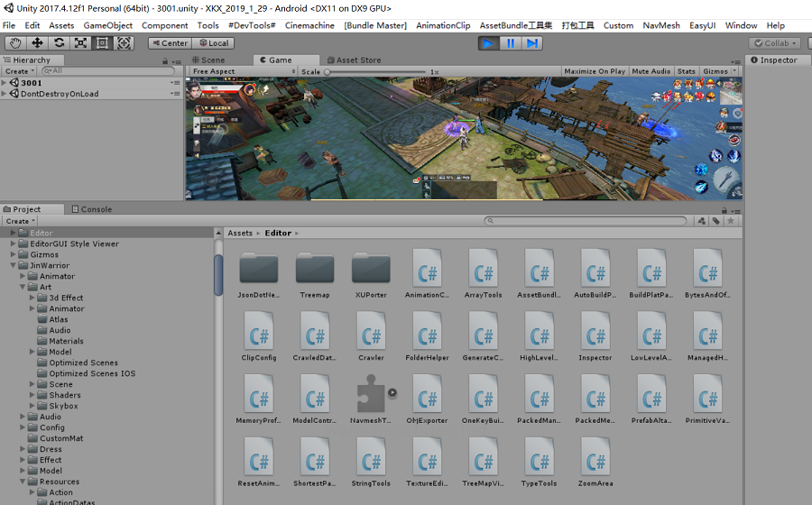Screen dimensions: 812x505
Task: Select the Rect Transform tool
Action: (x=103, y=43)
